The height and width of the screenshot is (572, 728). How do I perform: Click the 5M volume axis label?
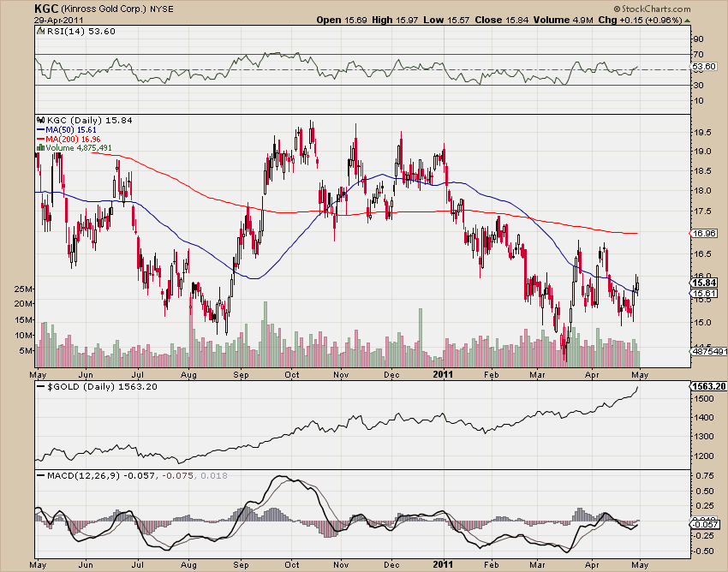[x=26, y=350]
